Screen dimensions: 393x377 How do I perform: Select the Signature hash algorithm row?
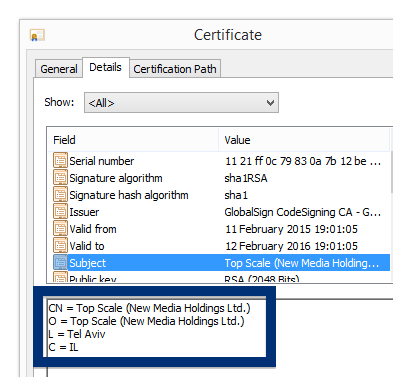(x=219, y=195)
